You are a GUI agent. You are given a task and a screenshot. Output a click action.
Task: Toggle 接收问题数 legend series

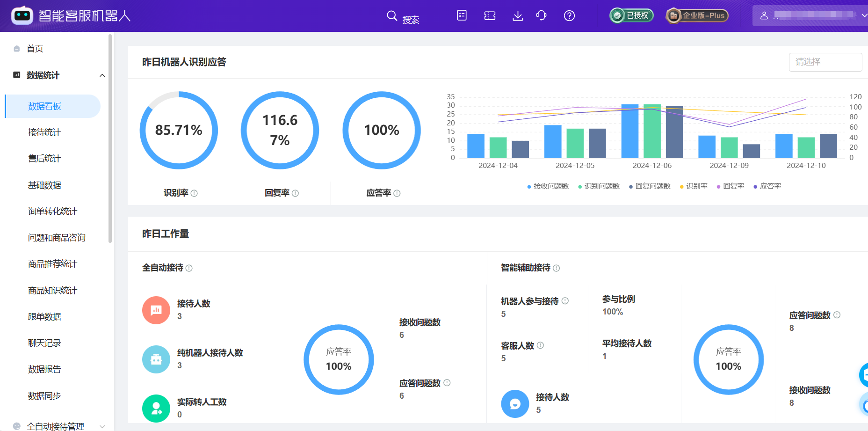548,186
